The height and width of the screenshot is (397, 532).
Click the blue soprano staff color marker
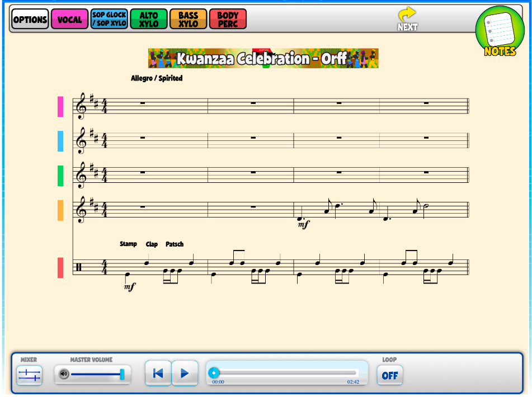(x=60, y=141)
